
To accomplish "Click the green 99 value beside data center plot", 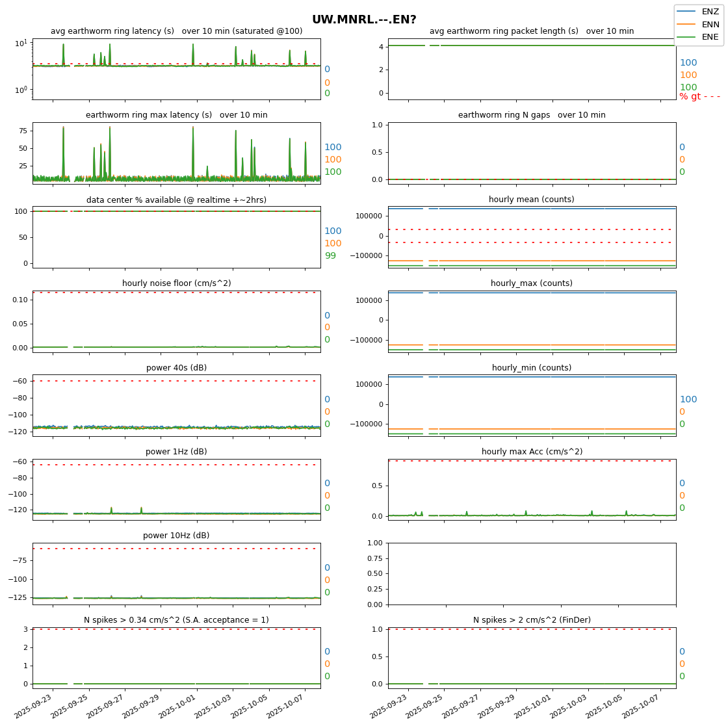I will [330, 256].
